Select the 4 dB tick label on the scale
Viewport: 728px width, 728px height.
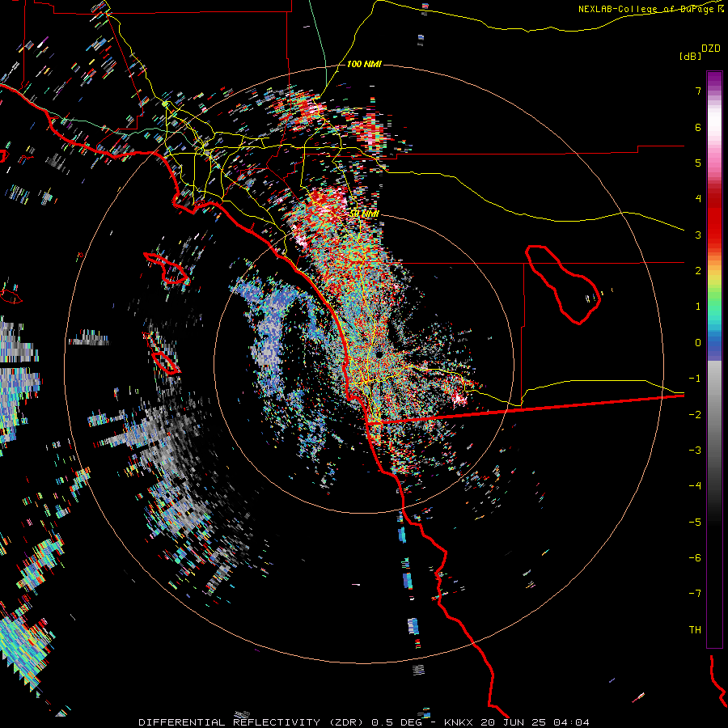(x=698, y=199)
